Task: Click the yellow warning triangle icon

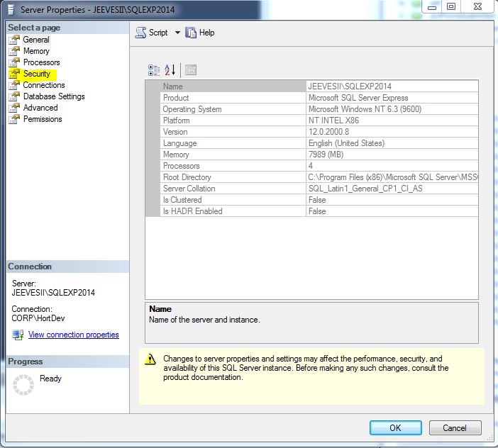Action: tap(150, 359)
